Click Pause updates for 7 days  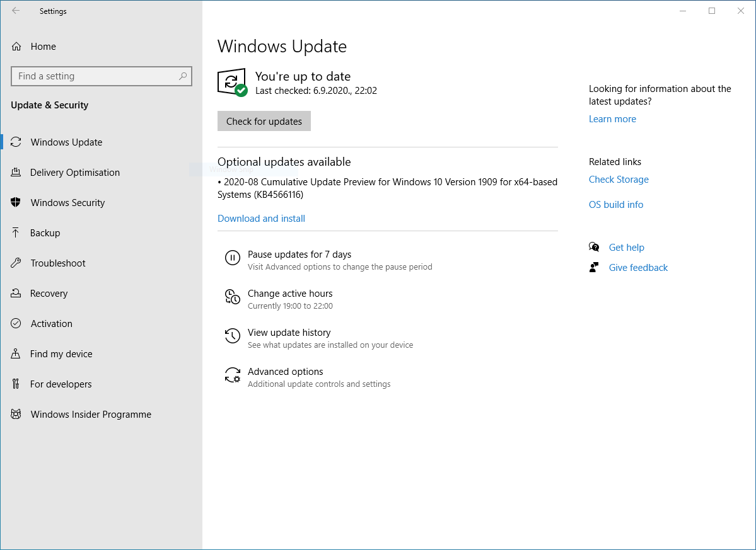299,255
